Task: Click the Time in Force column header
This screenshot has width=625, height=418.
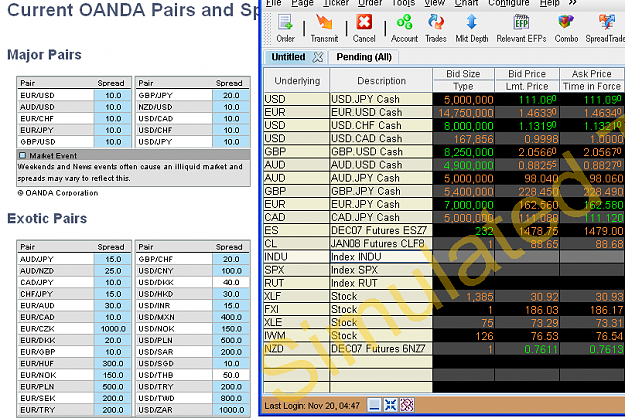Action: pos(592,86)
